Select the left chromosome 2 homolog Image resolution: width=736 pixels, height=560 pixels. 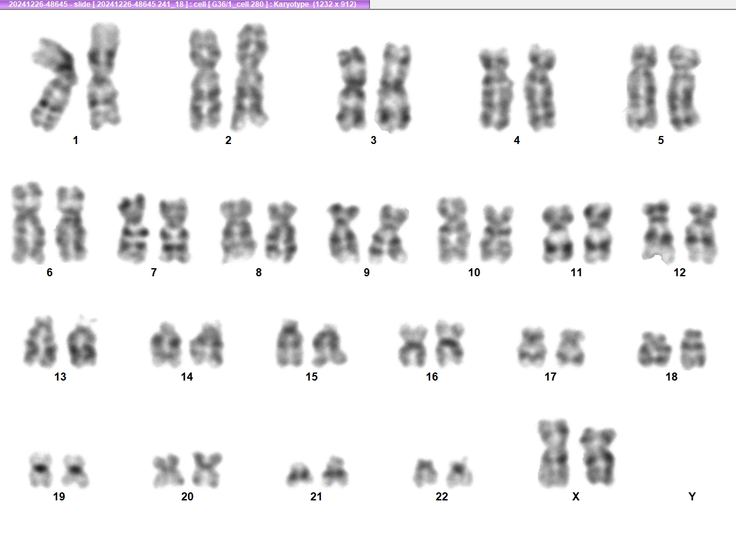(x=205, y=80)
